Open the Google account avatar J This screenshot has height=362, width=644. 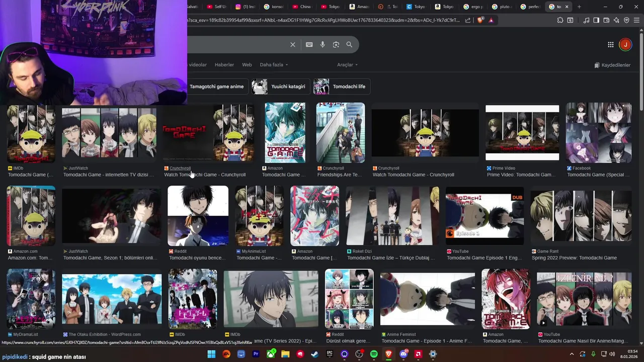tap(625, 45)
